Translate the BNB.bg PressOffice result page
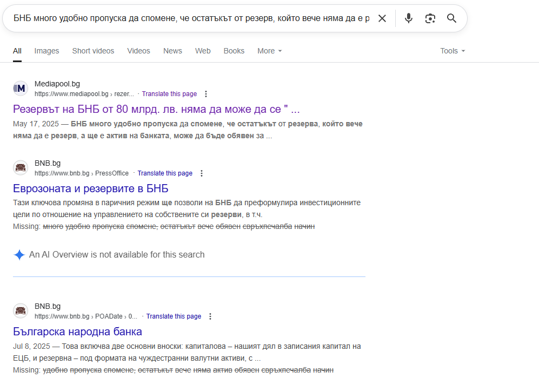Screen dimensions: 539x392 click(x=165, y=173)
